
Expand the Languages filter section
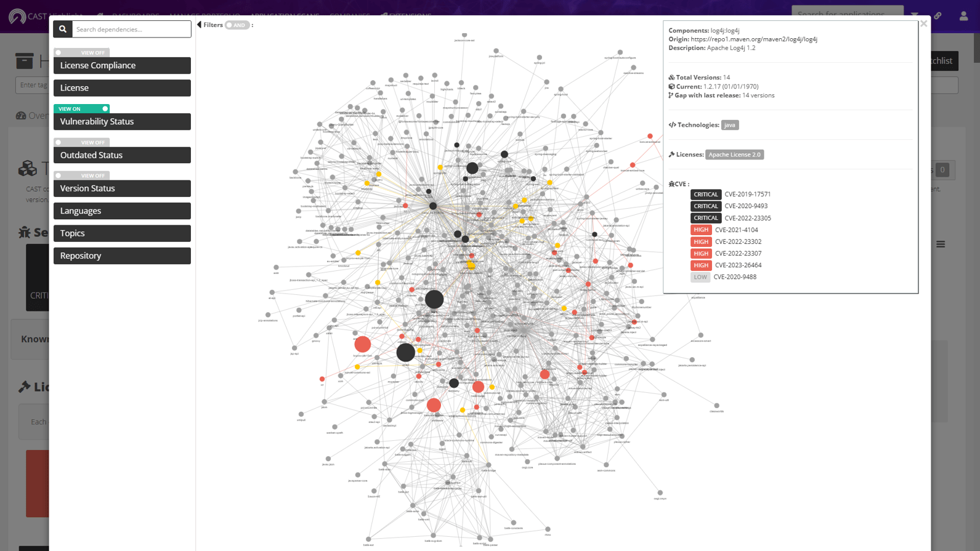click(x=122, y=211)
